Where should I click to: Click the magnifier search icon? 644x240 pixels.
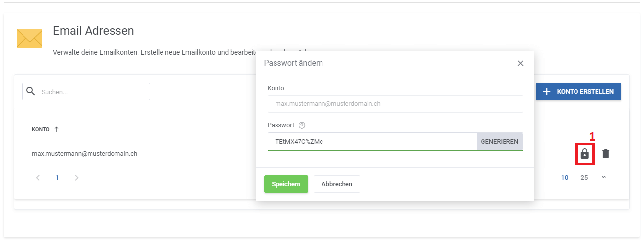tap(31, 91)
